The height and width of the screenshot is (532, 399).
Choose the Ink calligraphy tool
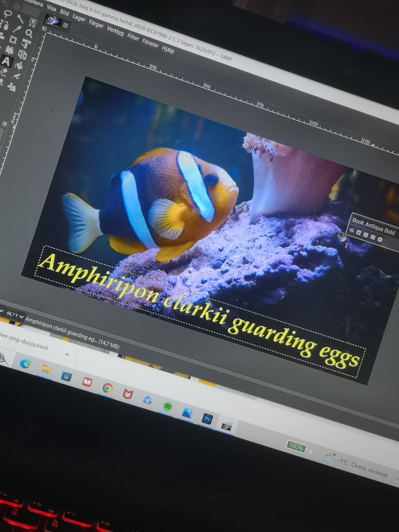16,76
